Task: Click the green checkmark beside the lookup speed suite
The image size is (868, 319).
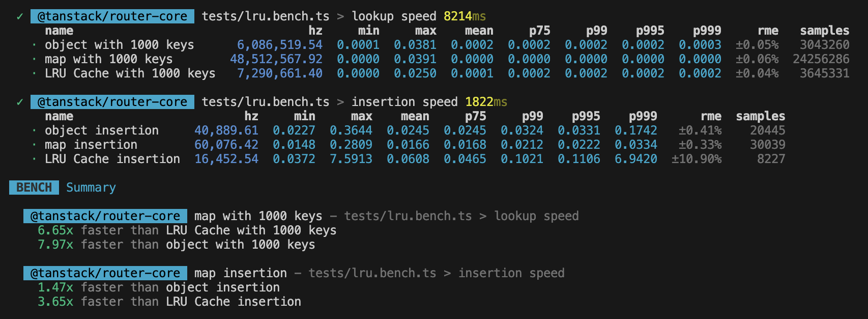Action: pyautogui.click(x=20, y=16)
